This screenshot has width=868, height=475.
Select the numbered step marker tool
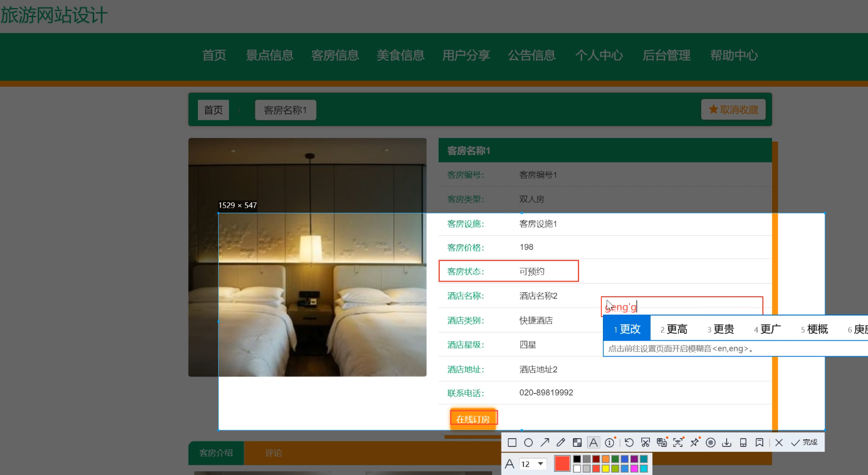(x=610, y=443)
